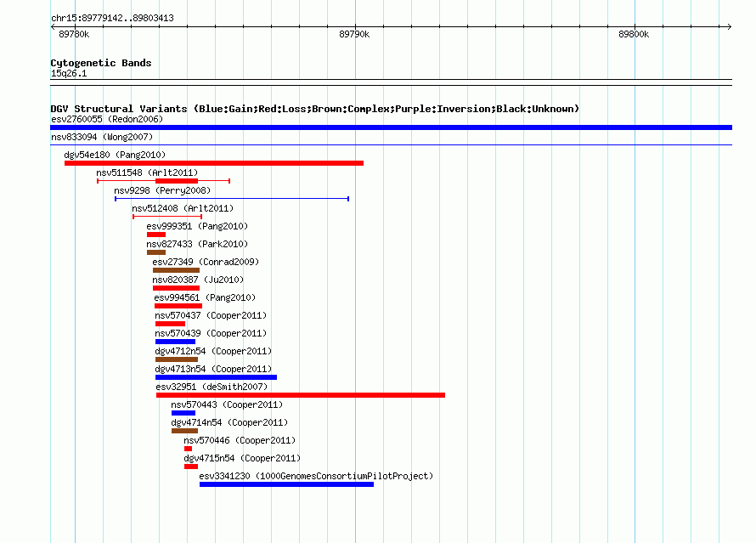Select the esv27349 (Conrad2009) brown bar

[176, 270]
